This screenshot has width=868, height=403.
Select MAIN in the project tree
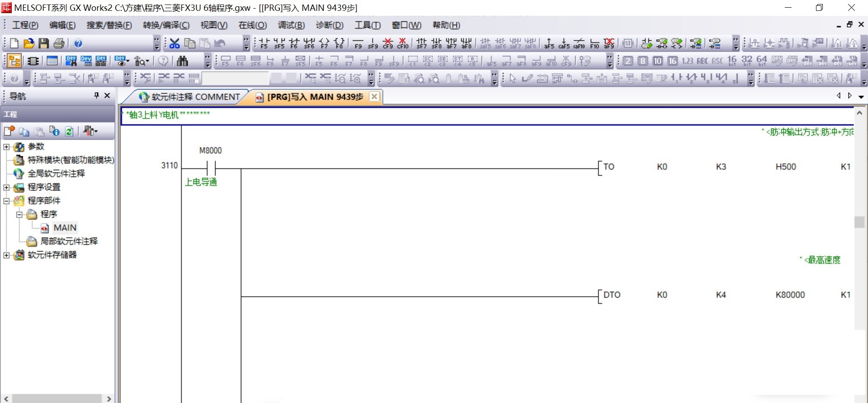point(65,228)
